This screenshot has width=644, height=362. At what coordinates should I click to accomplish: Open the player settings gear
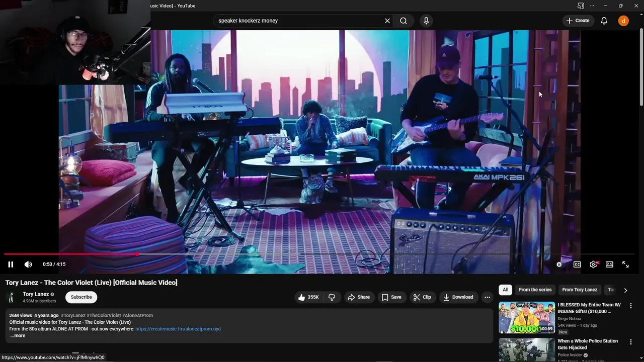[593, 264]
